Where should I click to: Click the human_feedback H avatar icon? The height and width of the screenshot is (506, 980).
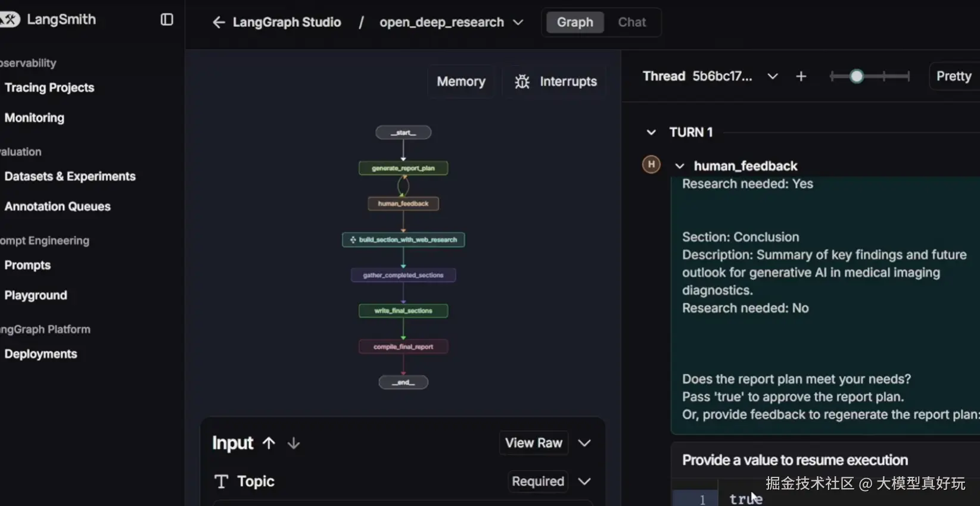651,164
